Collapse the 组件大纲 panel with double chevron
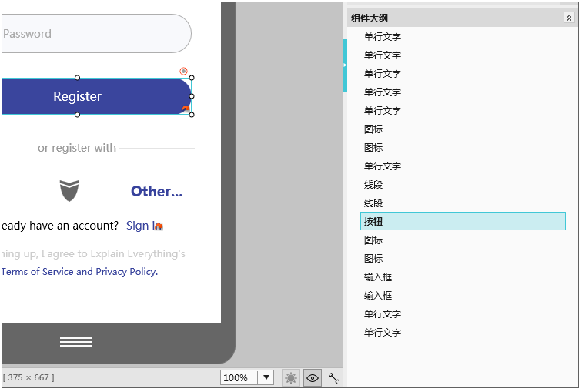This screenshot has height=392, width=582. pyautogui.click(x=569, y=18)
